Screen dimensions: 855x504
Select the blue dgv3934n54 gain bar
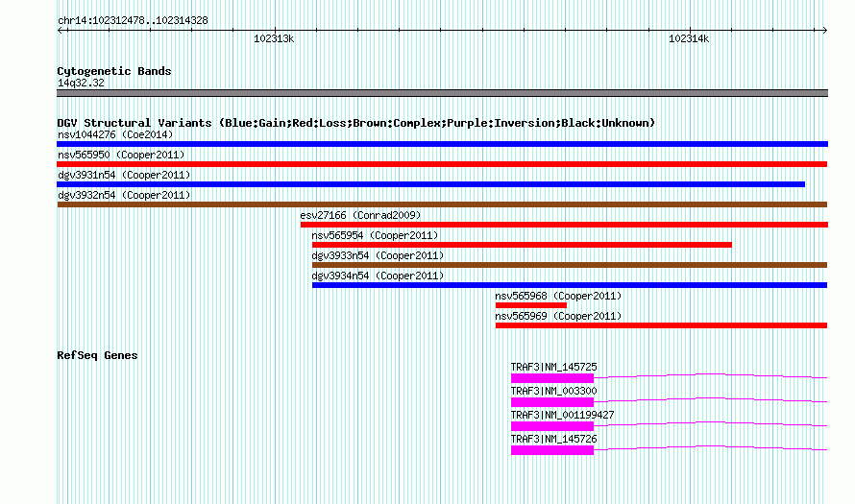570,285
